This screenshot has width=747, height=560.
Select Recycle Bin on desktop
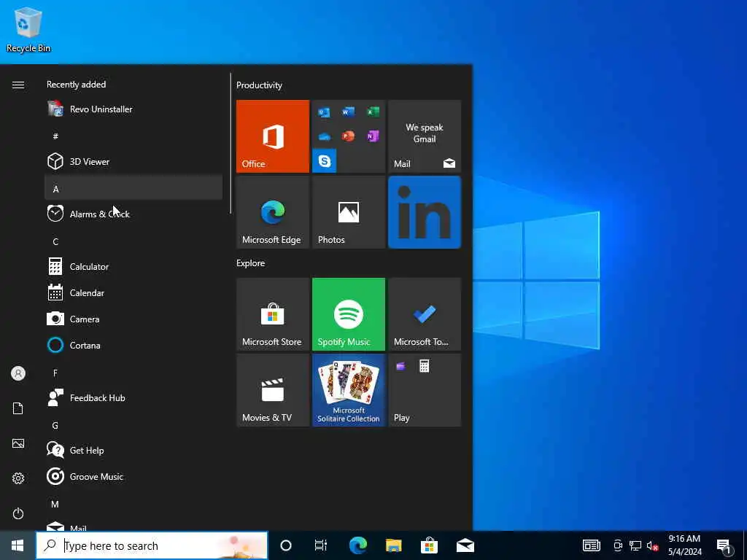[28, 29]
